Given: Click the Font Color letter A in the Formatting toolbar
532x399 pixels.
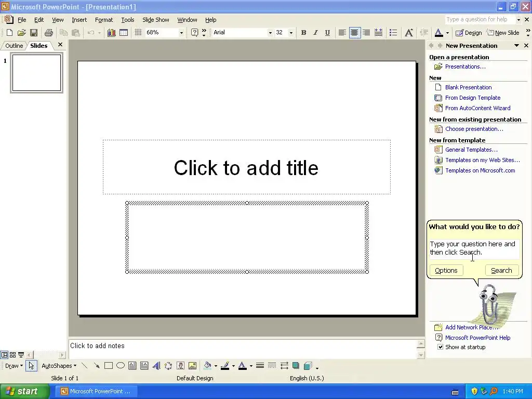Looking at the screenshot, I should (x=438, y=33).
